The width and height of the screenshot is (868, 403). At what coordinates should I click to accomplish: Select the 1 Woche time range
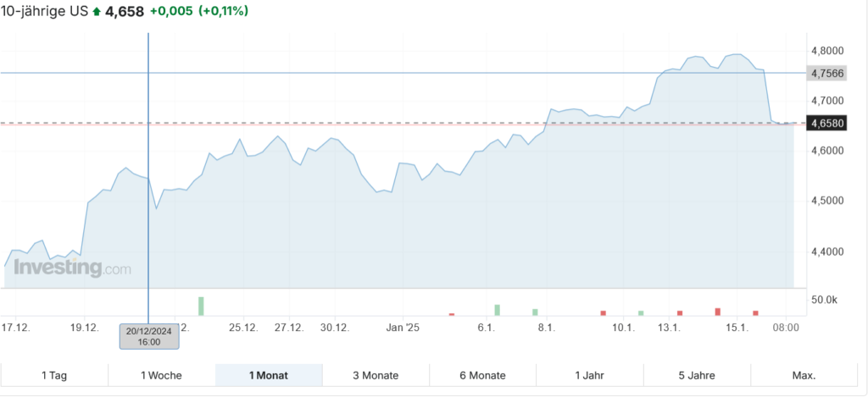[x=162, y=375]
